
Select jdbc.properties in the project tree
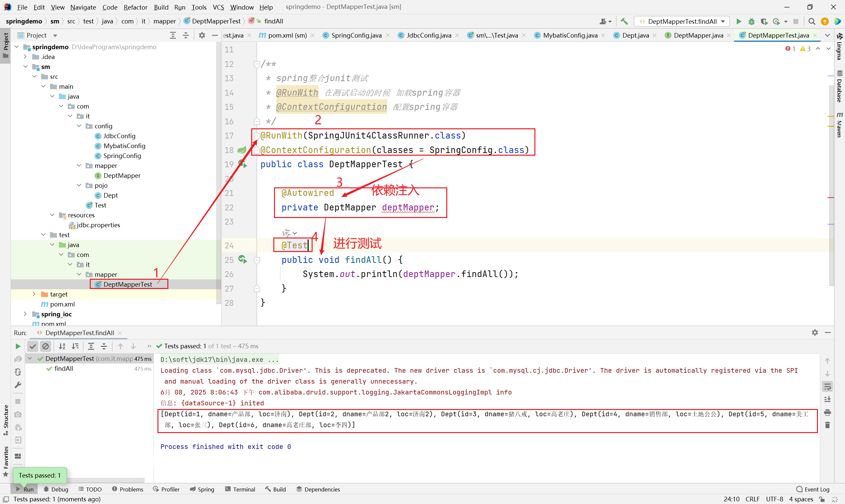point(98,225)
